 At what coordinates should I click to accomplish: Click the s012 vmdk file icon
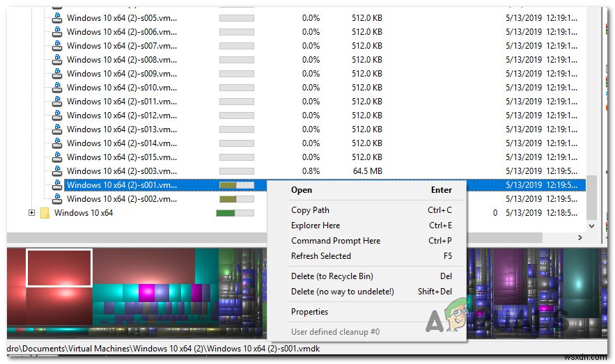click(57, 116)
